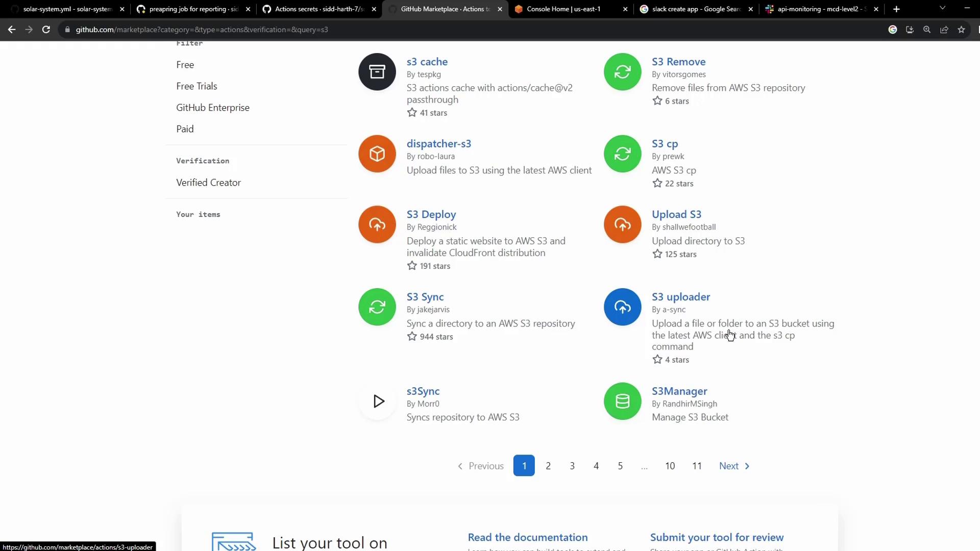The width and height of the screenshot is (980, 551).
Task: Switch to Actions secrets browser tab
Action: 319,9
